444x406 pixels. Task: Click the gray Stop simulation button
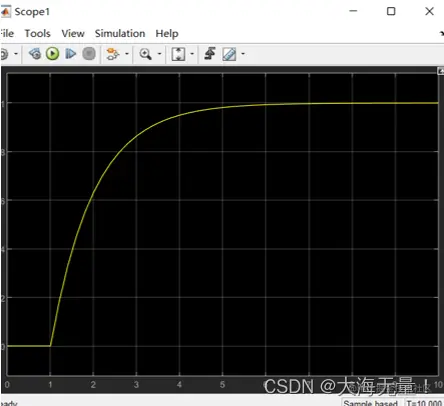[89, 54]
